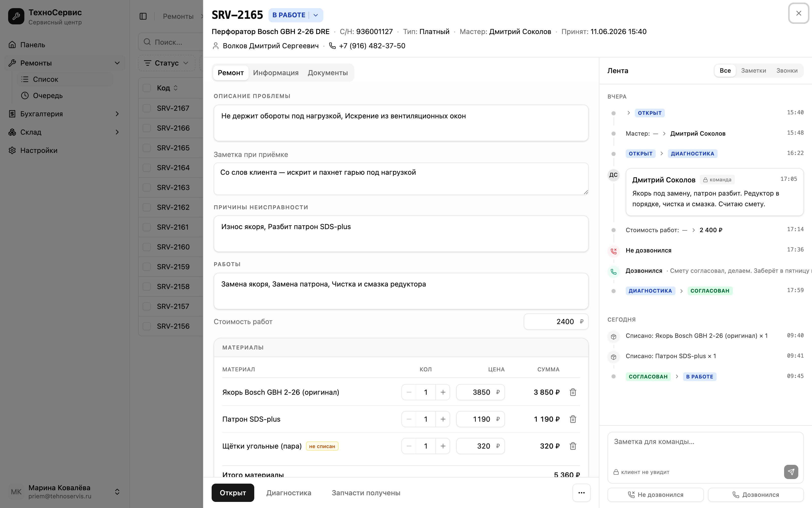Filter feed by Заметки

(753, 71)
